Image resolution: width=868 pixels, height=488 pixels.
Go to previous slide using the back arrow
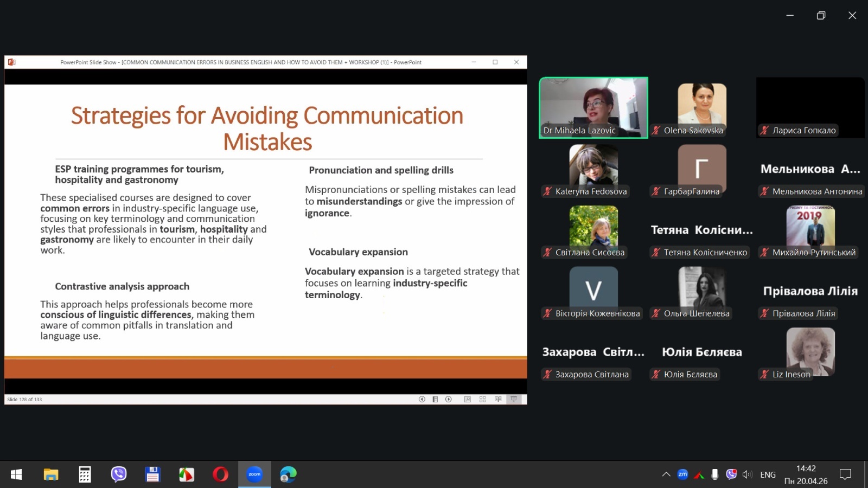coord(422,399)
